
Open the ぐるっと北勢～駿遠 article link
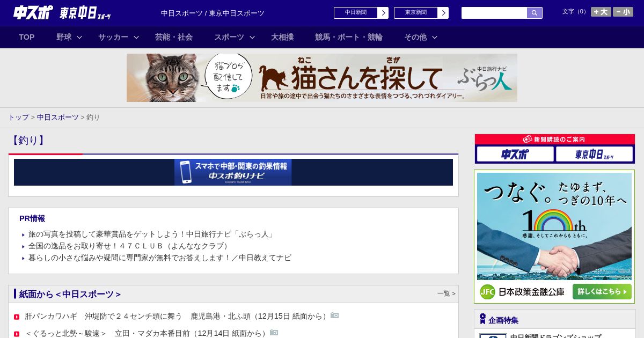[147, 333]
